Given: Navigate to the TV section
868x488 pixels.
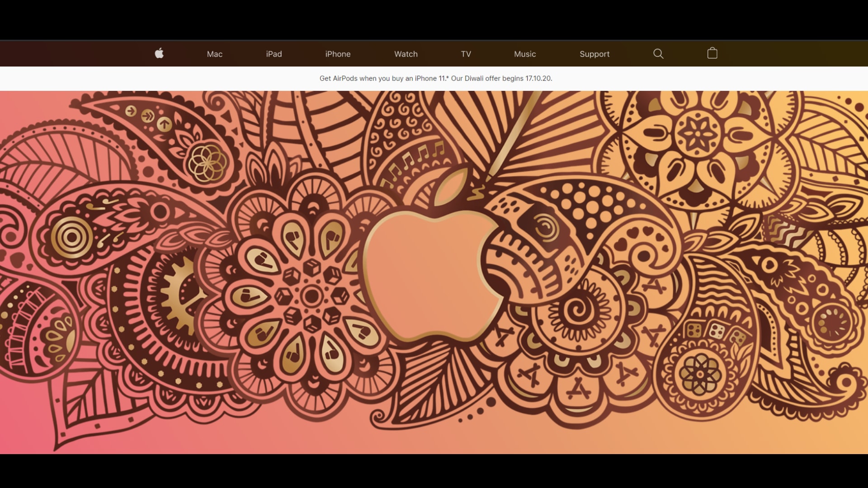Looking at the screenshot, I should pos(466,54).
